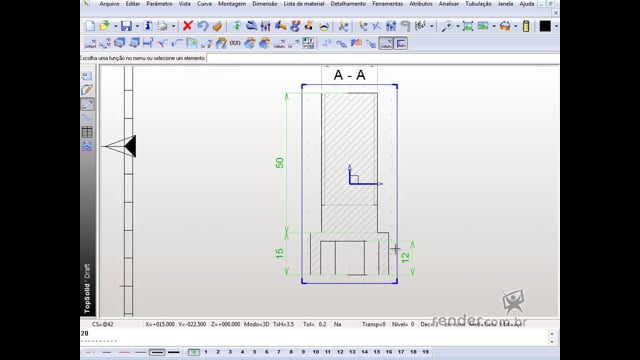Open the Editar menu
The image size is (640, 360).
(133, 4)
